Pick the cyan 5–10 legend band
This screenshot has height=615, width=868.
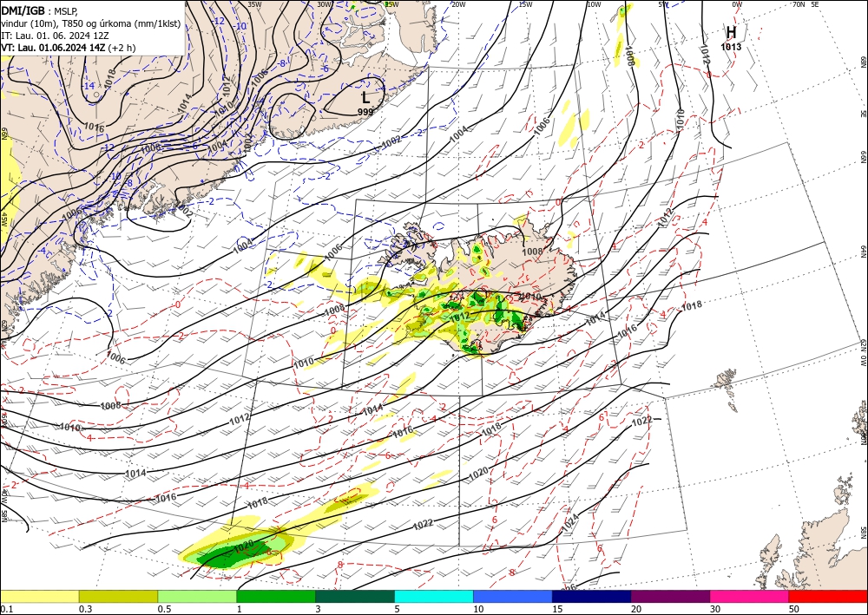point(434,596)
